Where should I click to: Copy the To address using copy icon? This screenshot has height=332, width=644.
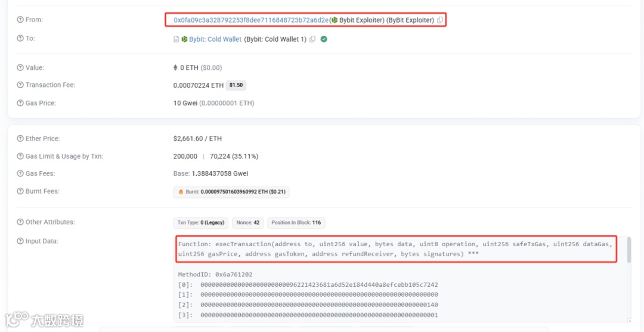[312, 39]
